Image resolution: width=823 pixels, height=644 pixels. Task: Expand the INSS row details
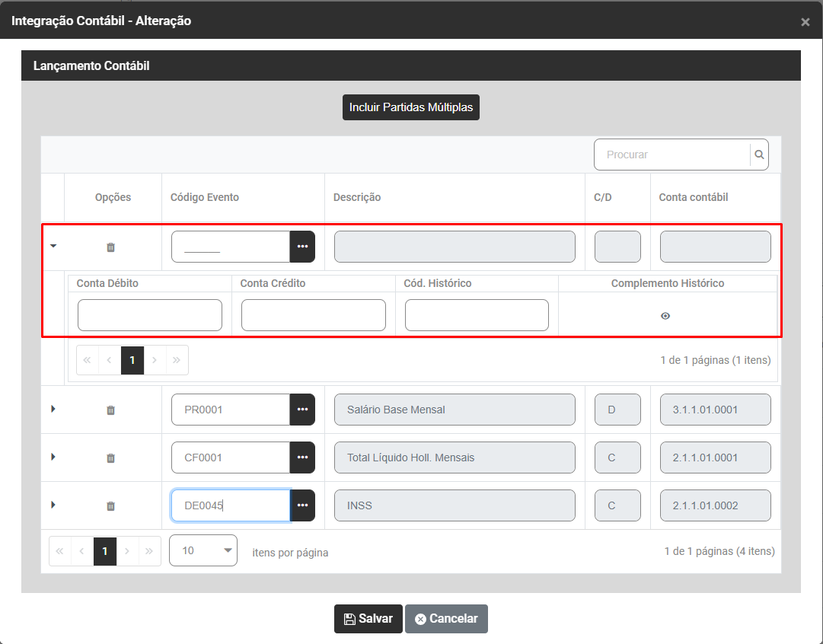(x=53, y=505)
